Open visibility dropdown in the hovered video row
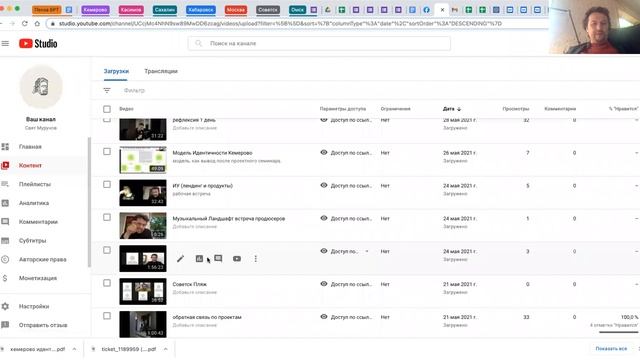This screenshot has height=360, width=640. coord(345,251)
